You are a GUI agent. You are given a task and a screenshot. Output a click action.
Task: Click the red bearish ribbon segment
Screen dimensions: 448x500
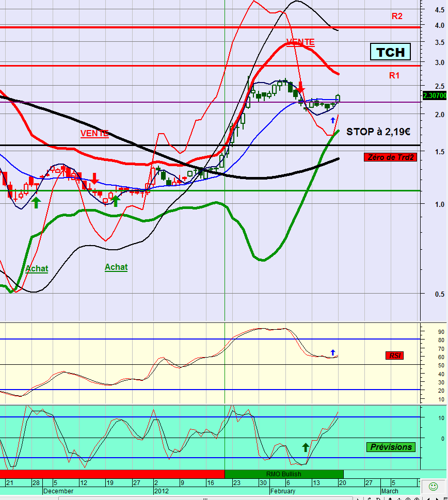[112, 474]
